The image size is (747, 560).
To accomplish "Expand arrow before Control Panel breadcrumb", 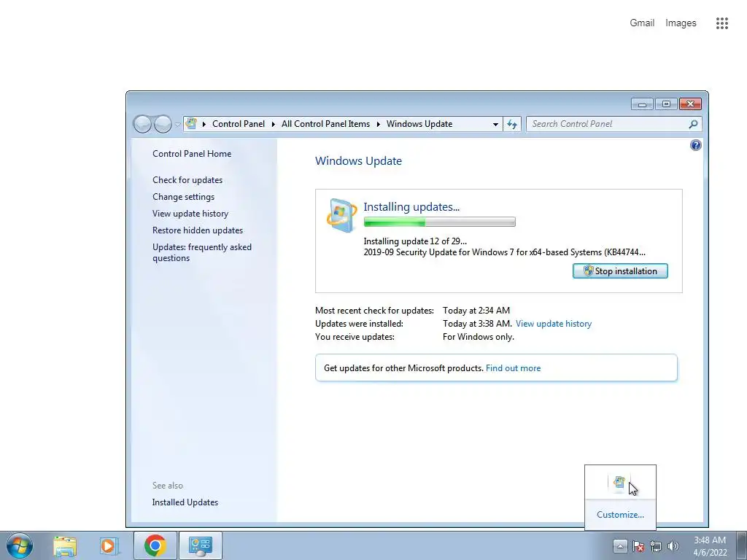I will click(204, 124).
